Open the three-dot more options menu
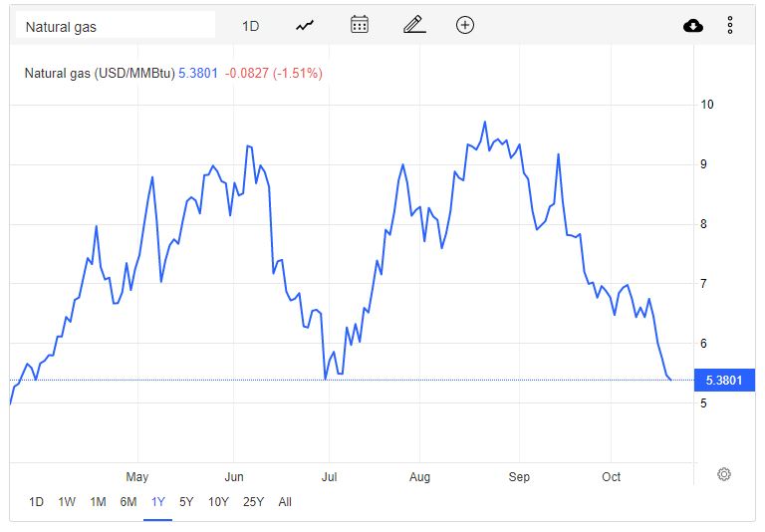 coord(730,26)
